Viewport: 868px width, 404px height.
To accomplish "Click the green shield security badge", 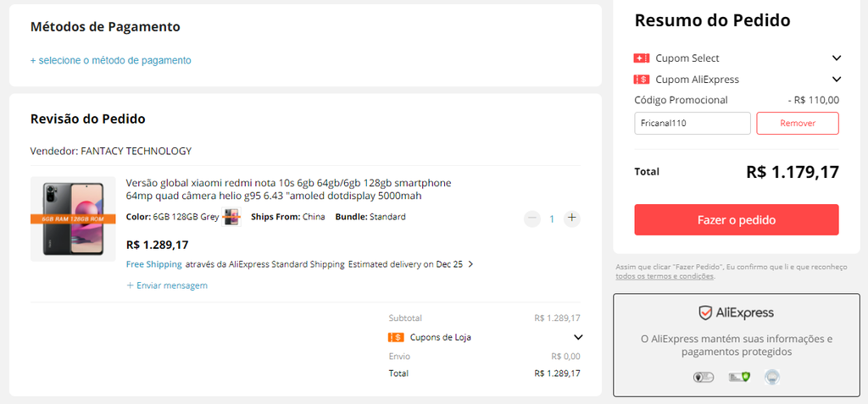I will pos(739,378).
